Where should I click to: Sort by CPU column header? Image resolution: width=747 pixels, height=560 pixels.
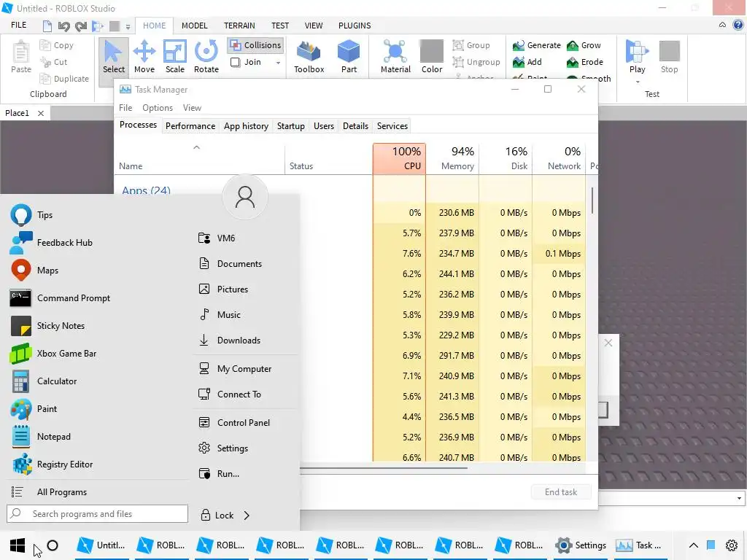click(399, 158)
